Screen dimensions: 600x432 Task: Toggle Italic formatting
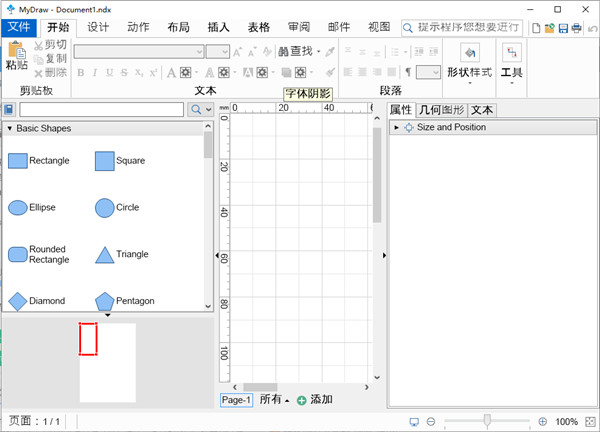point(95,72)
